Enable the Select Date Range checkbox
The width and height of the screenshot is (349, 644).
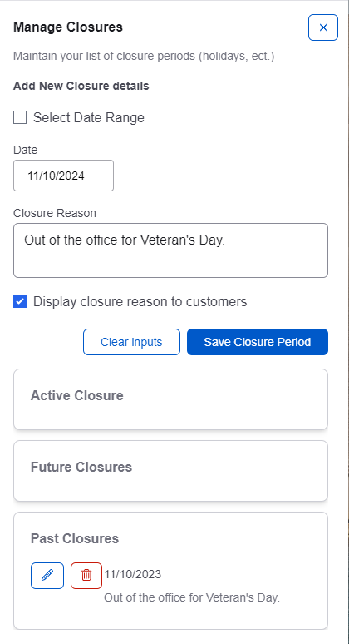(x=20, y=117)
